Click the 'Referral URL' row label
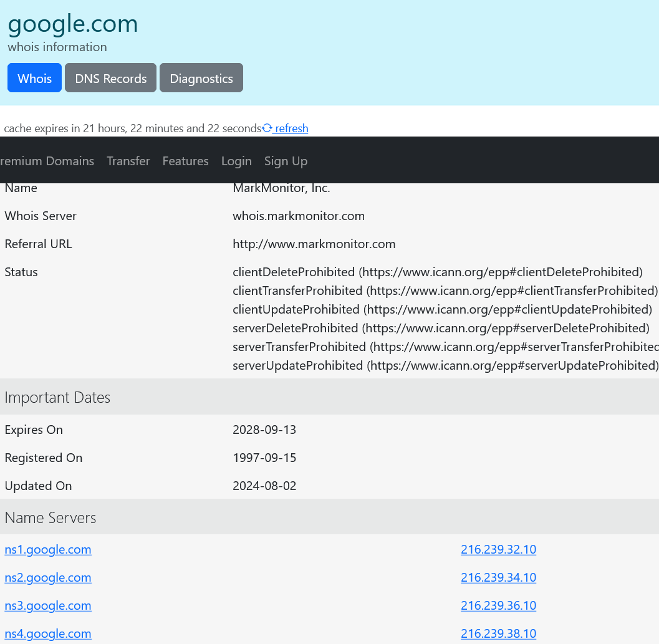 pyautogui.click(x=38, y=244)
